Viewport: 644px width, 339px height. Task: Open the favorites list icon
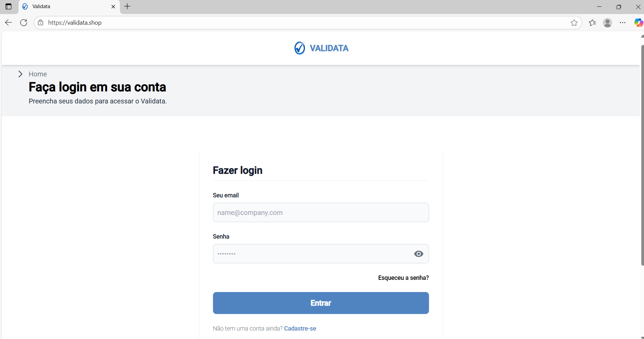592,22
